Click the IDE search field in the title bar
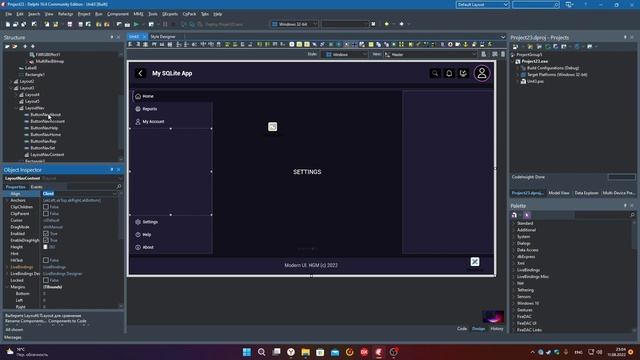 (536, 4)
